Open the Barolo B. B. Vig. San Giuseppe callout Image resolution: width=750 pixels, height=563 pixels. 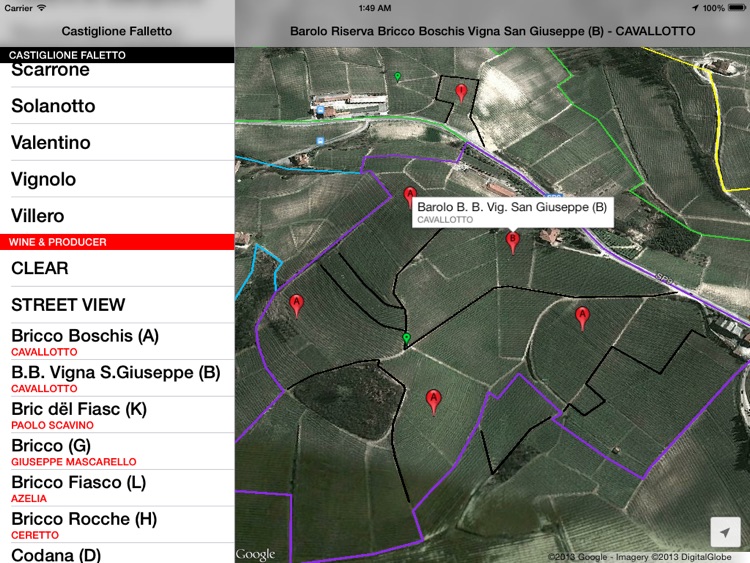point(513,212)
